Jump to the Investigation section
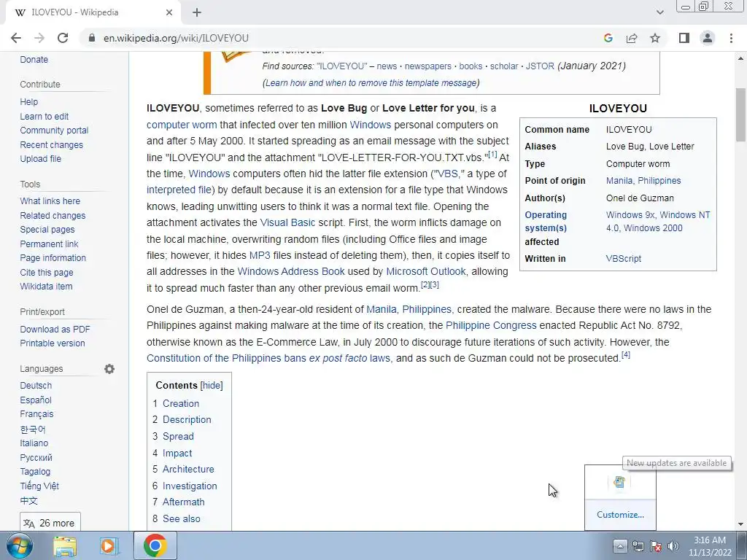The image size is (747, 560). coord(190,486)
